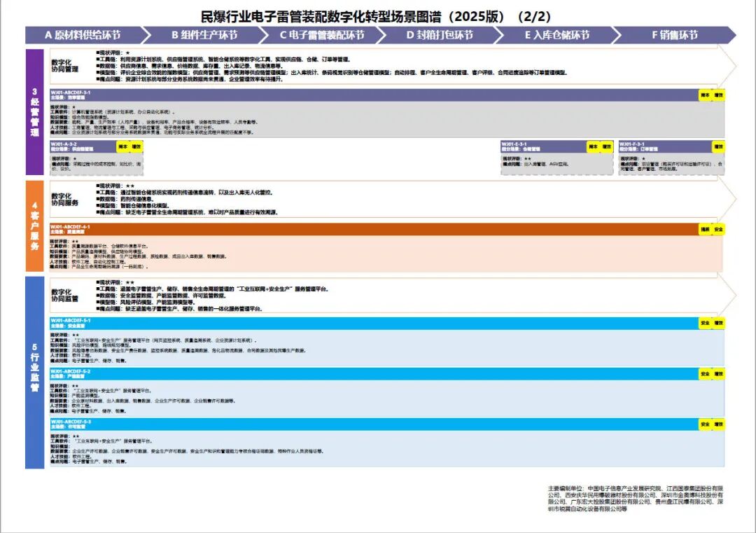Select the 增效 tag on 产能监管 card

pyautogui.click(x=719, y=373)
